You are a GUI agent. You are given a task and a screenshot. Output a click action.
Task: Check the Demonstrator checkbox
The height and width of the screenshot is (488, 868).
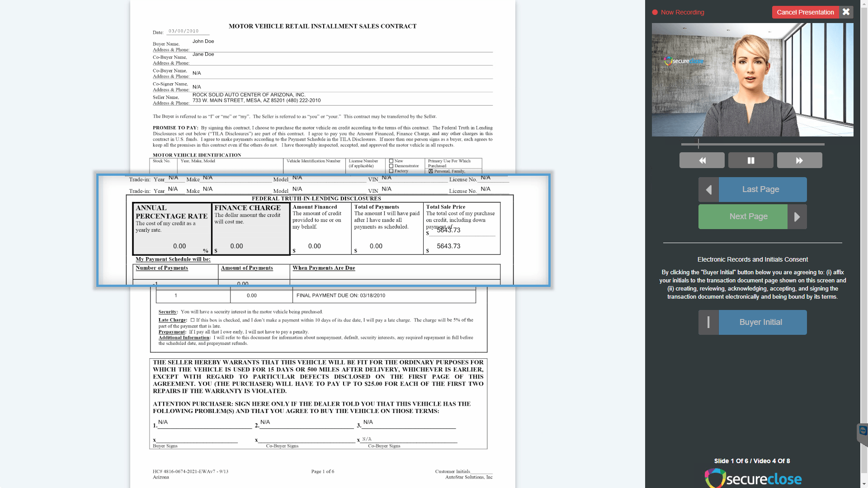(392, 165)
